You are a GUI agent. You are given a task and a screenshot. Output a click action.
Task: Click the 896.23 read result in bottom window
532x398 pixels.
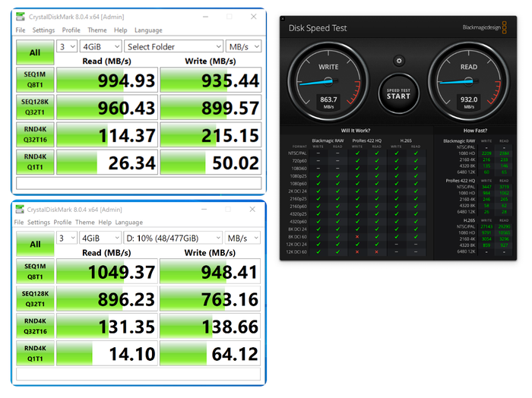point(107,298)
